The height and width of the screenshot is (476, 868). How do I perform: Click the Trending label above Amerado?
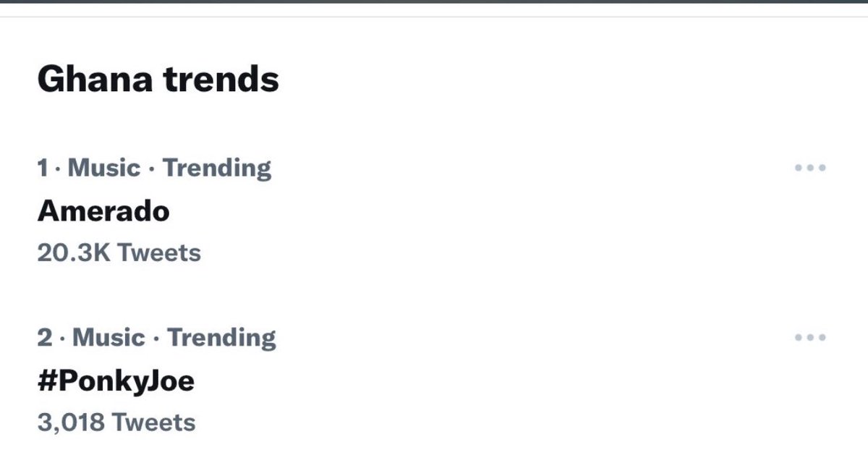click(x=217, y=168)
